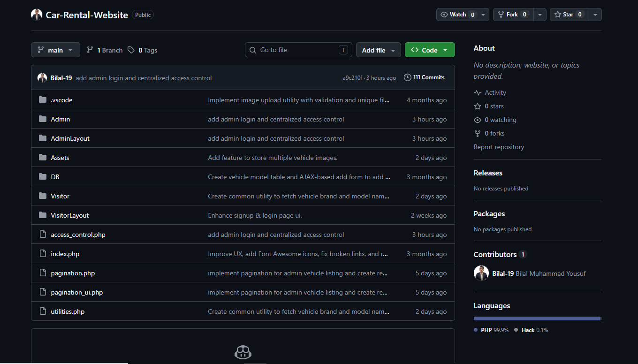Click the repository owner avatar beside Car-Rental-Website

pos(37,15)
